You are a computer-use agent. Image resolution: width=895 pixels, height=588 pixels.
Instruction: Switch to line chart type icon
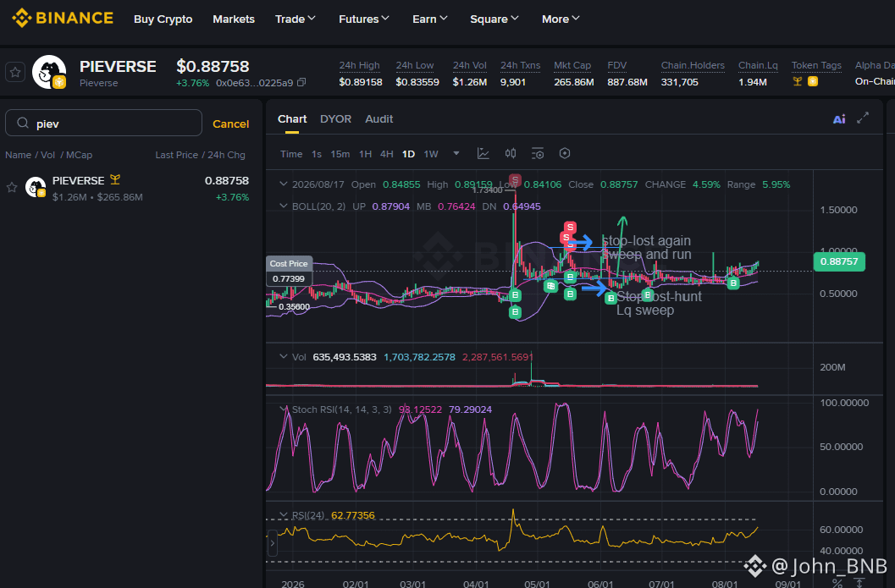[x=483, y=153]
